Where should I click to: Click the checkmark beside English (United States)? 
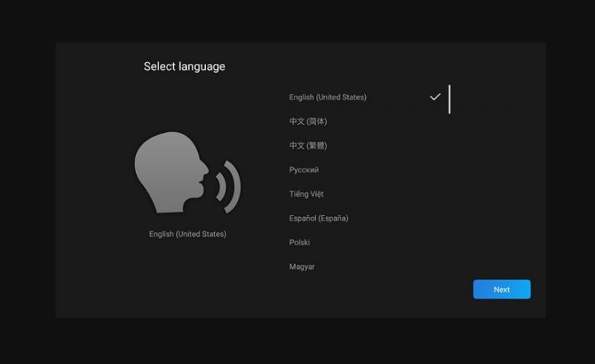pyautogui.click(x=435, y=97)
